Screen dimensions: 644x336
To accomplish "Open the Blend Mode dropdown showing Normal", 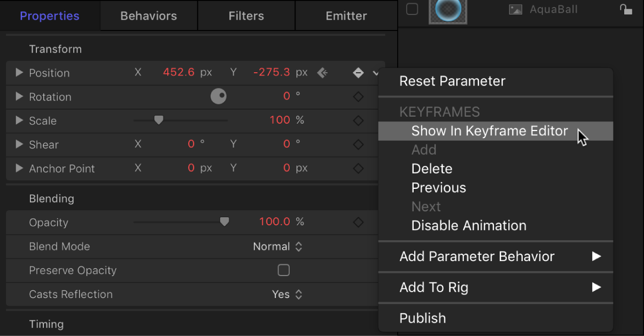I will point(278,246).
